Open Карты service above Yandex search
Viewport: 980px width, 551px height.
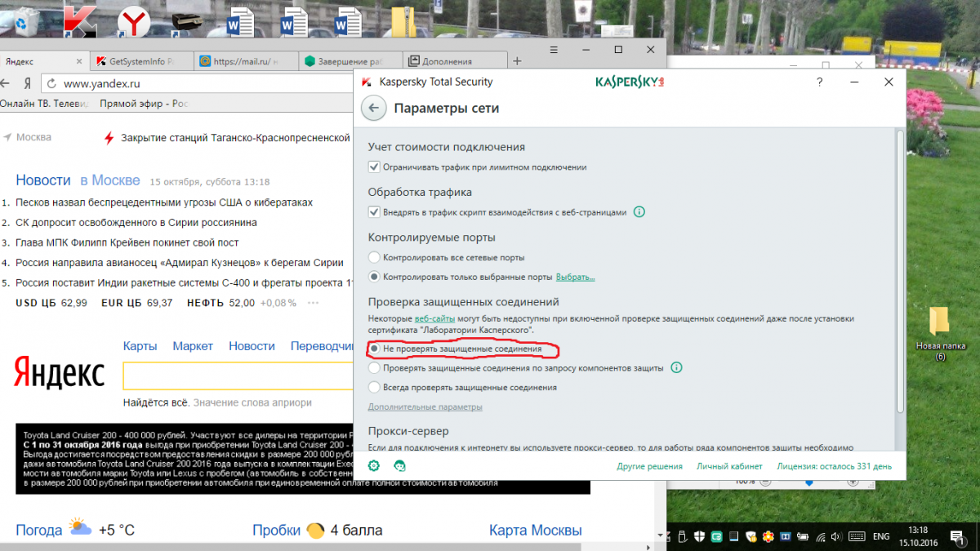pos(140,346)
